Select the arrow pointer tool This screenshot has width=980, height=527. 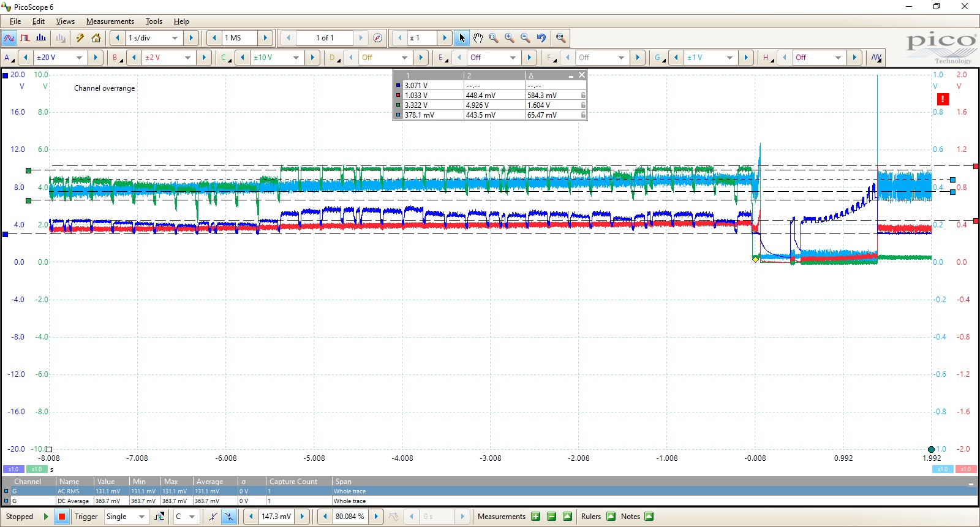(x=462, y=38)
